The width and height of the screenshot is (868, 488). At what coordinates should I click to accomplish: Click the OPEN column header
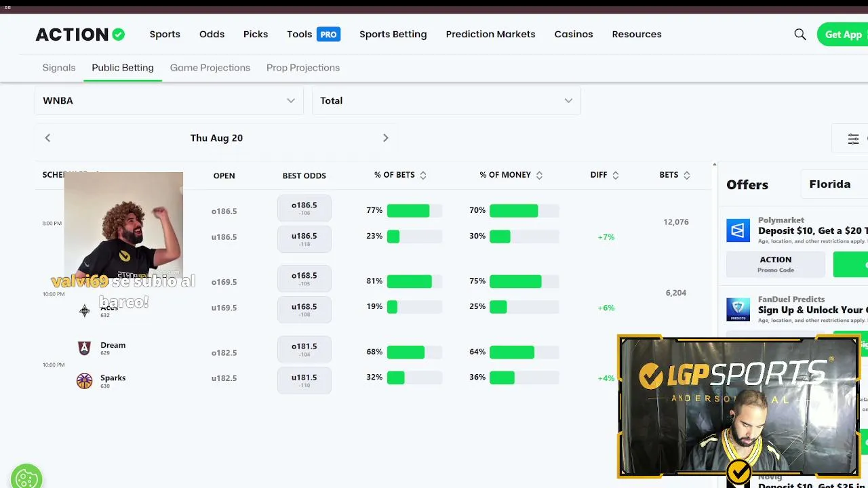224,176
